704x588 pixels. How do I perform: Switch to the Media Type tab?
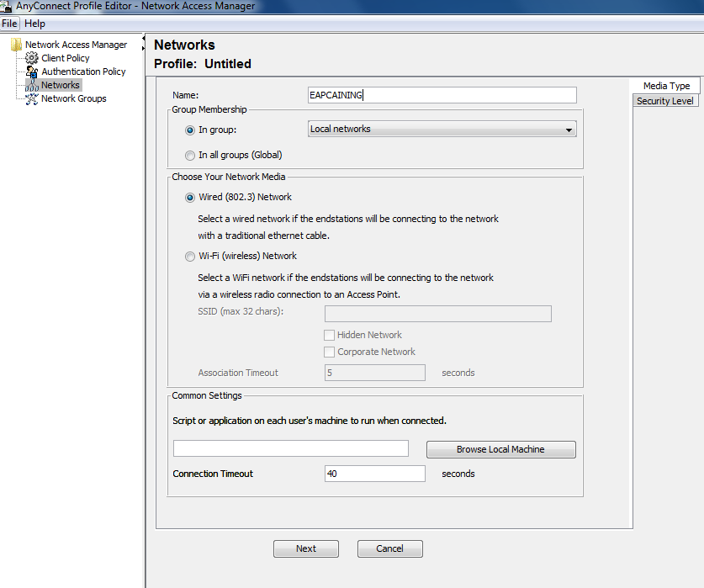click(x=666, y=86)
